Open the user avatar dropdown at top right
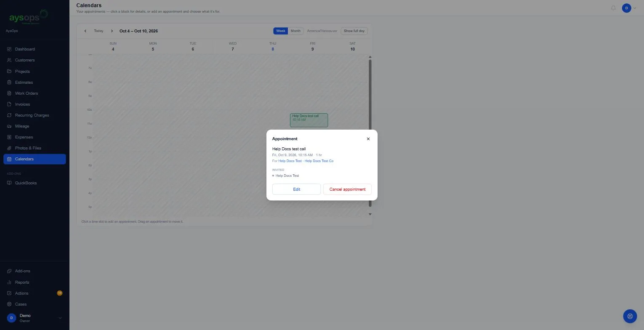The width and height of the screenshot is (644, 330). coord(629,8)
